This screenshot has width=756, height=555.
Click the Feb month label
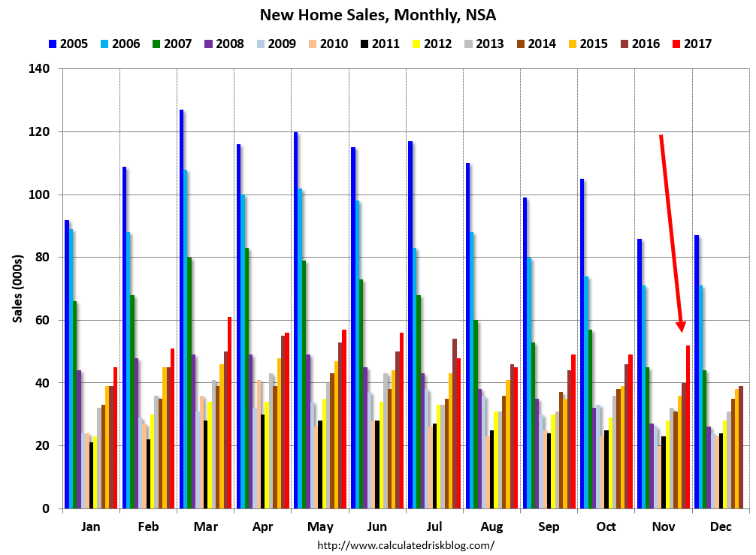pos(148,526)
